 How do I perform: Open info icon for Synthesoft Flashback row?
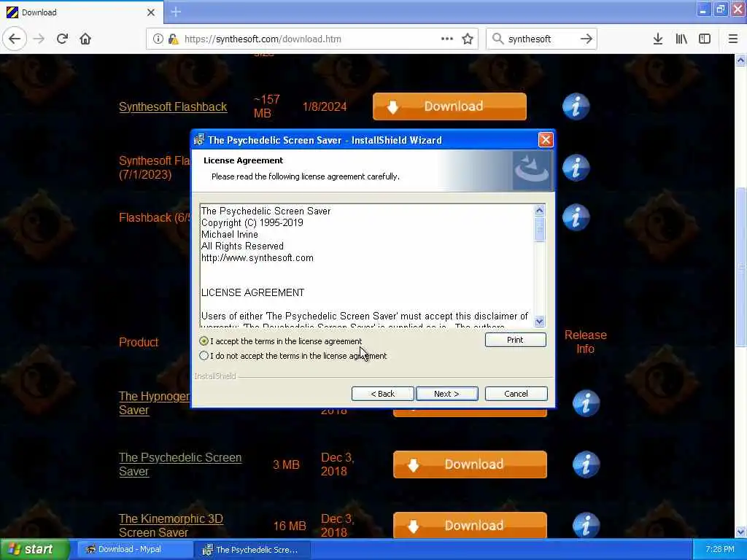[x=576, y=106]
